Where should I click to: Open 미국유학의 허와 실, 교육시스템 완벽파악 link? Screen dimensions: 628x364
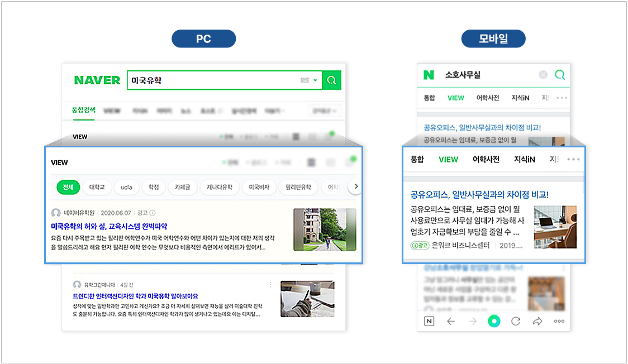[109, 227]
